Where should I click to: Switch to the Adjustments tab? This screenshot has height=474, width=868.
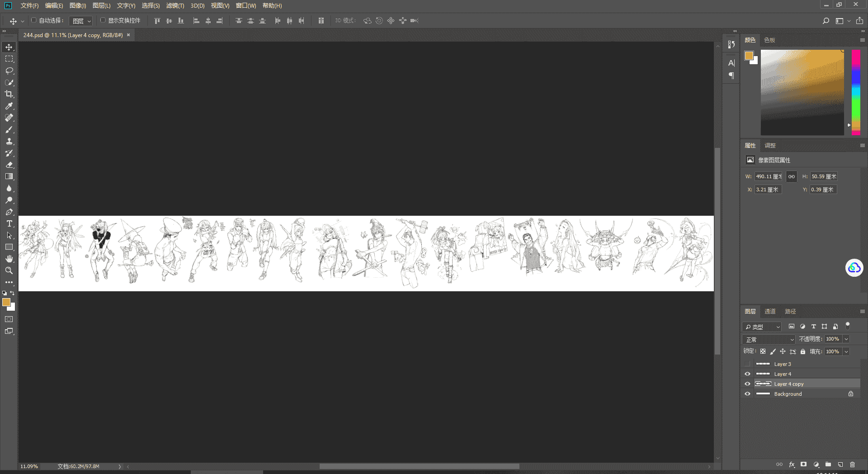click(770, 146)
